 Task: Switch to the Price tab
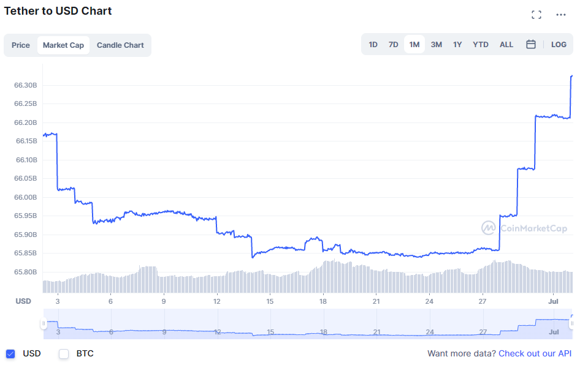(21, 45)
